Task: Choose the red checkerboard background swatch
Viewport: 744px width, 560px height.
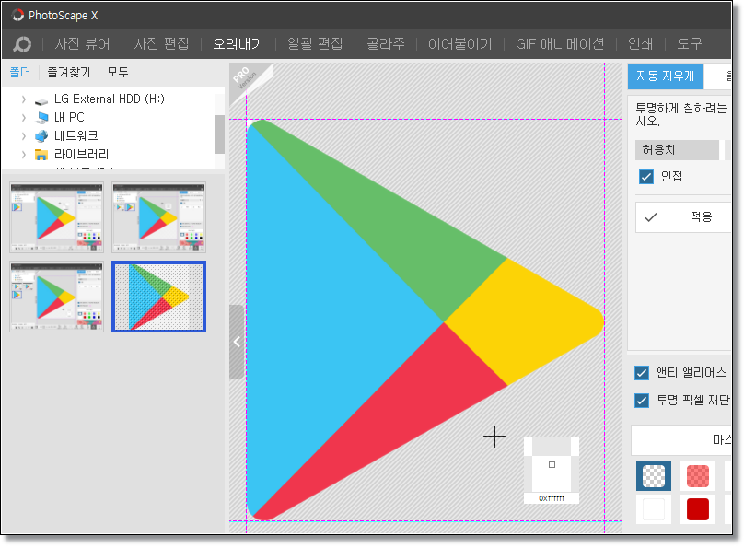Action: [x=698, y=476]
